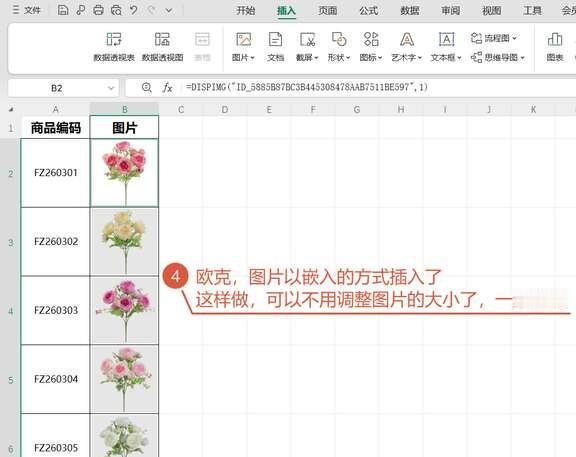Image resolution: width=576 pixels, height=457 pixels.
Task: Click the 文本框 text box icon
Action: pyautogui.click(x=446, y=39)
